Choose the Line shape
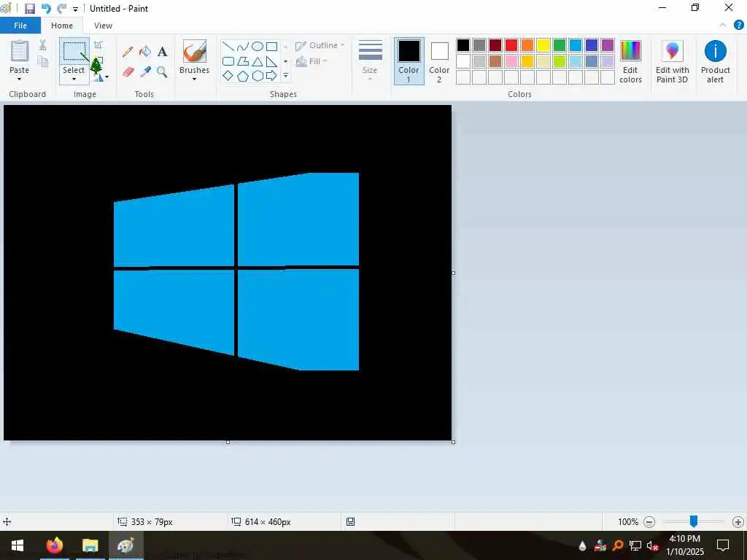This screenshot has height=560, width=747. [x=228, y=46]
